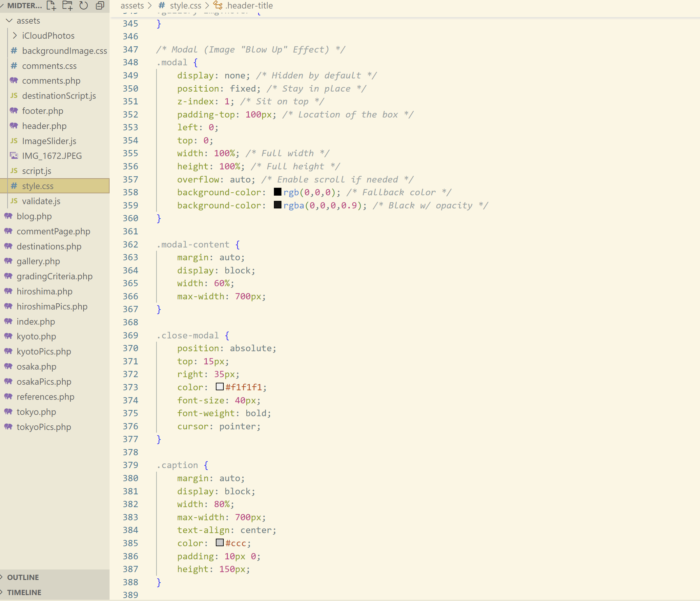
Task: Refresh the explorer file tree
Action: click(x=83, y=5)
